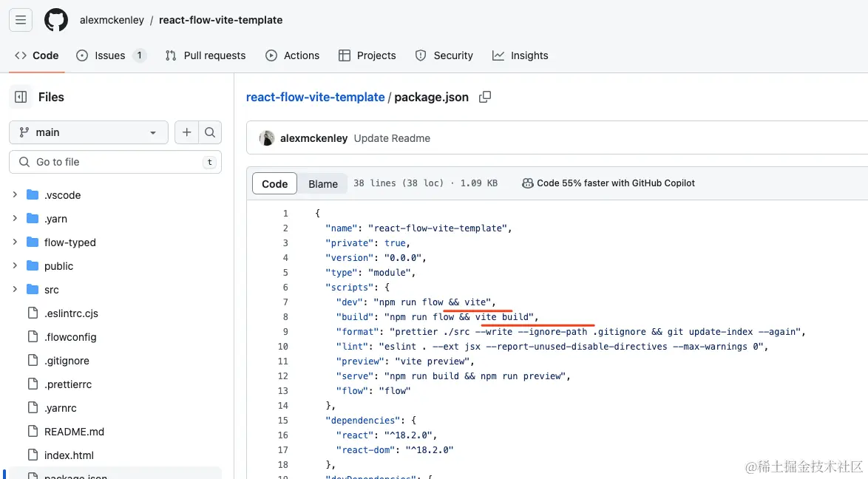Click the src folder icon
The width and height of the screenshot is (868, 479).
click(33, 290)
